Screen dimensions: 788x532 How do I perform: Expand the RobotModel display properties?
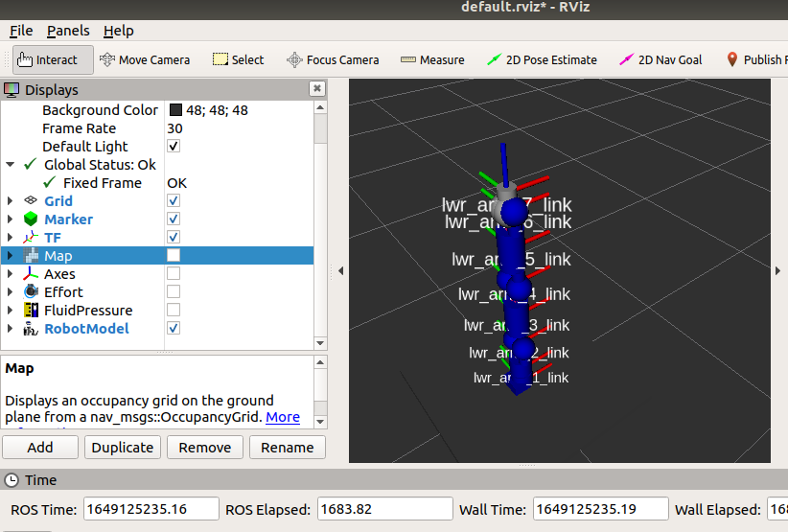pos(10,329)
